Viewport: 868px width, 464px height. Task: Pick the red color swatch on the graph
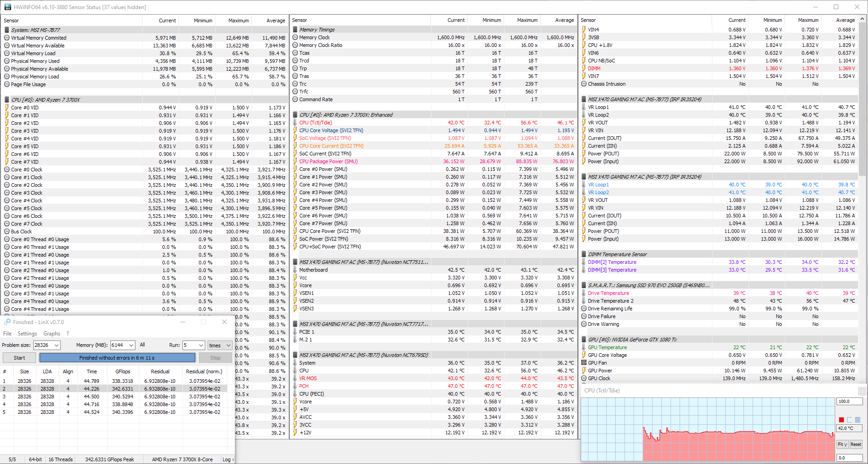click(842, 419)
